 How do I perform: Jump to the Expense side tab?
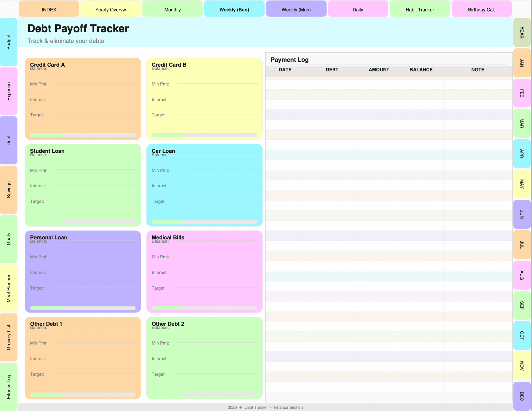tap(9, 91)
